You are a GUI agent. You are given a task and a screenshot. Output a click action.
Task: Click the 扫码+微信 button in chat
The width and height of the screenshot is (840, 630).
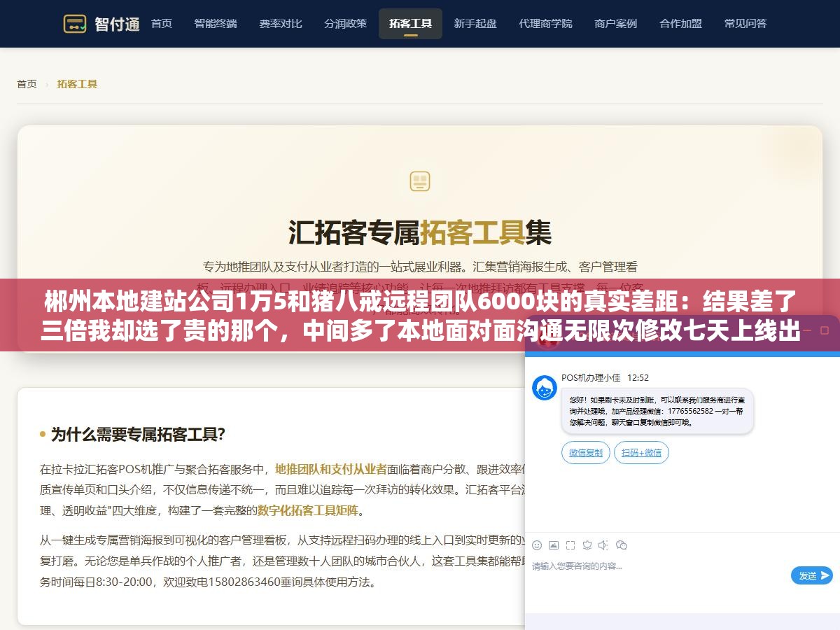tap(642, 453)
